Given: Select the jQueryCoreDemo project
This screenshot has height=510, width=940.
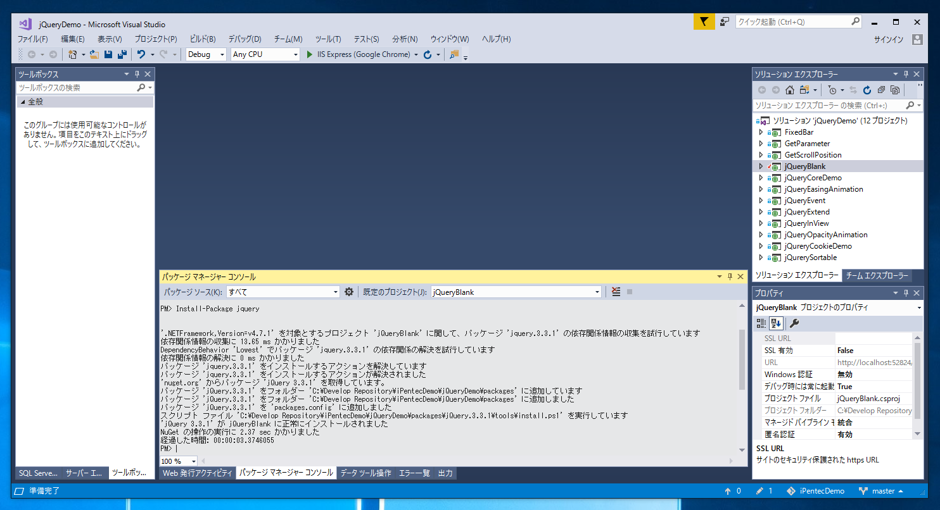Looking at the screenshot, I should 813,178.
